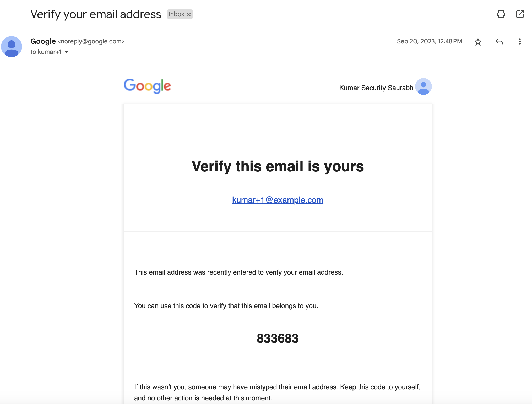Star the Verify your email address message
The height and width of the screenshot is (404, 532).
pyautogui.click(x=478, y=42)
